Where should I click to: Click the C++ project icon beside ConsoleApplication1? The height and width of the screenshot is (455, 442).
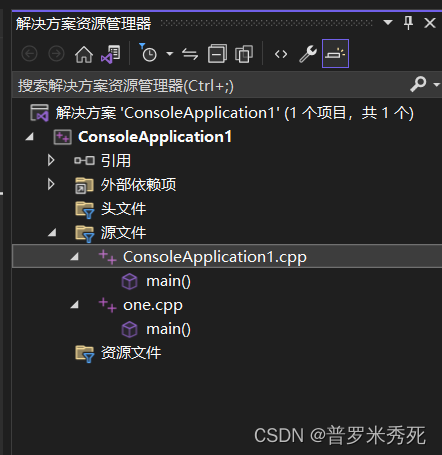(x=62, y=137)
